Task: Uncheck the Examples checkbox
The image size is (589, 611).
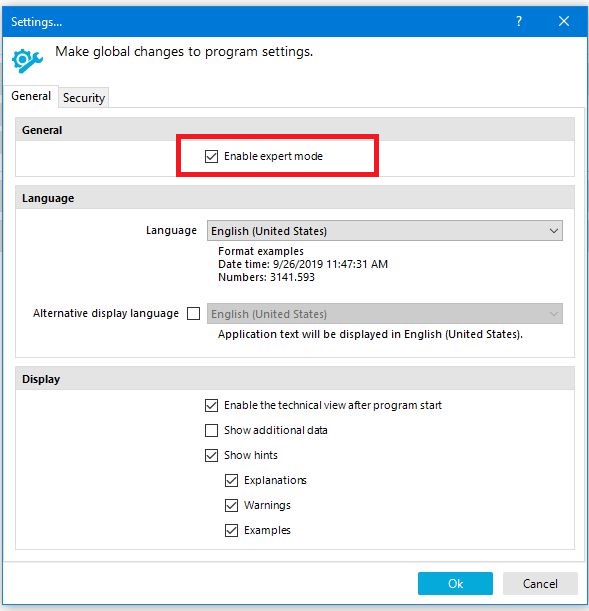Action: (231, 530)
